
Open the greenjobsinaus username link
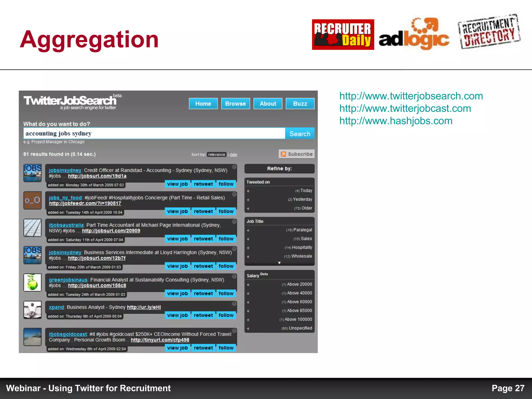68,280
